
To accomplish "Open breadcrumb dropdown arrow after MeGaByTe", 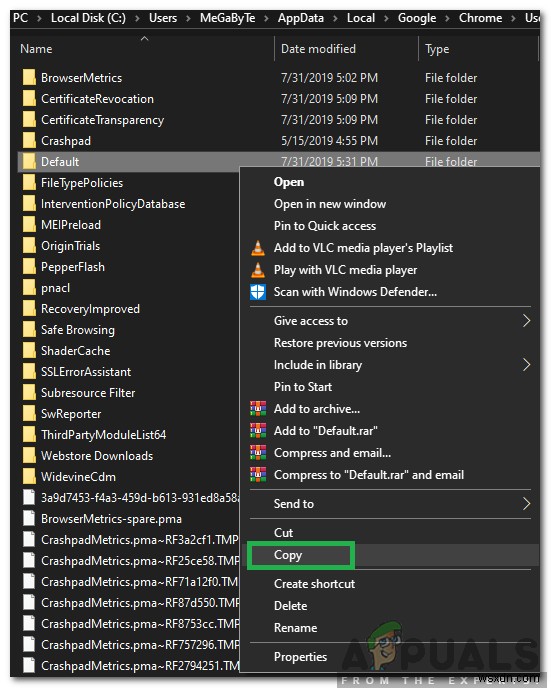I will (x=266, y=18).
